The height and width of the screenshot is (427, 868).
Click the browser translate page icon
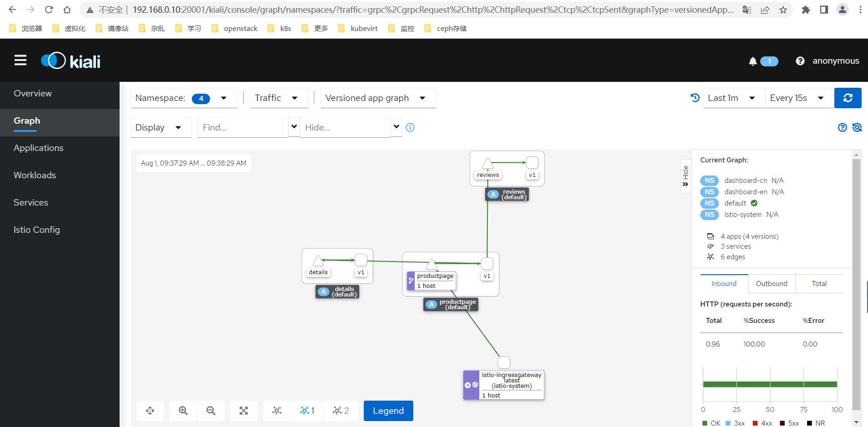tap(747, 10)
